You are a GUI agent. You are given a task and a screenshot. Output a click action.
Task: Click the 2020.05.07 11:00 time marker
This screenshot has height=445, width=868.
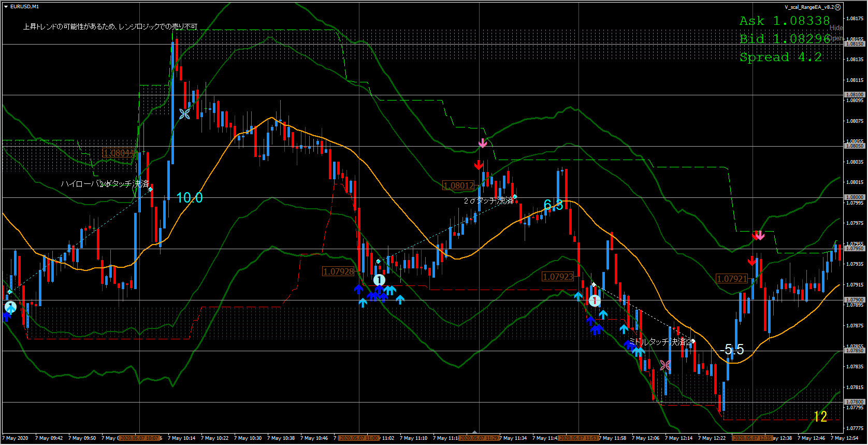(359, 438)
